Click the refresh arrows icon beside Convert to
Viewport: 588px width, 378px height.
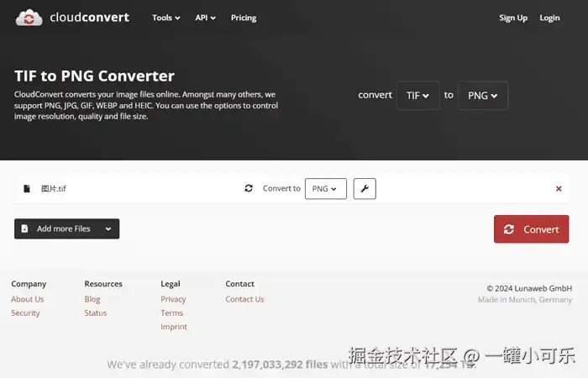coord(249,188)
